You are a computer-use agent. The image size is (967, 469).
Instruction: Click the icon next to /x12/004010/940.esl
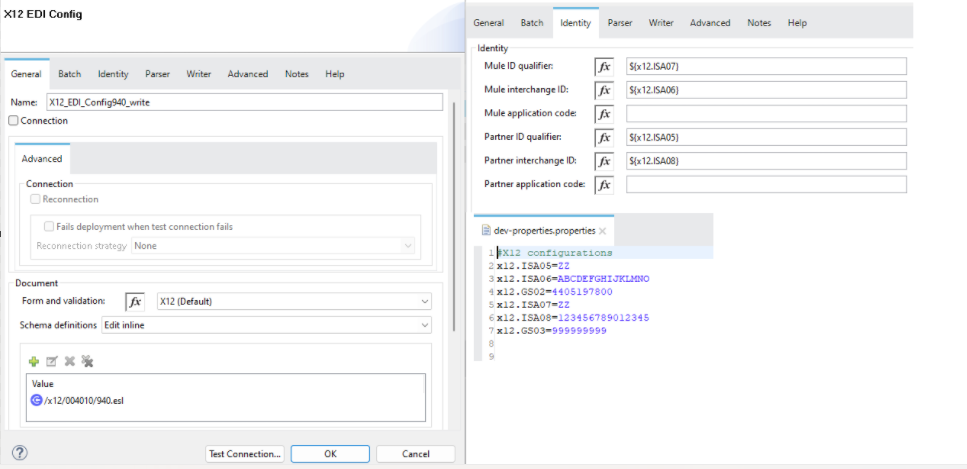pos(37,400)
